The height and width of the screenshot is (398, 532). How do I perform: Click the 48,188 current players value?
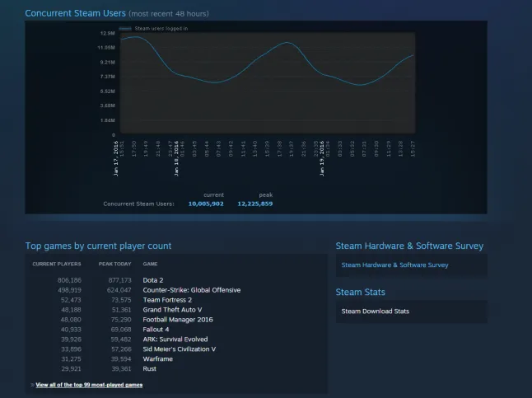coord(71,310)
